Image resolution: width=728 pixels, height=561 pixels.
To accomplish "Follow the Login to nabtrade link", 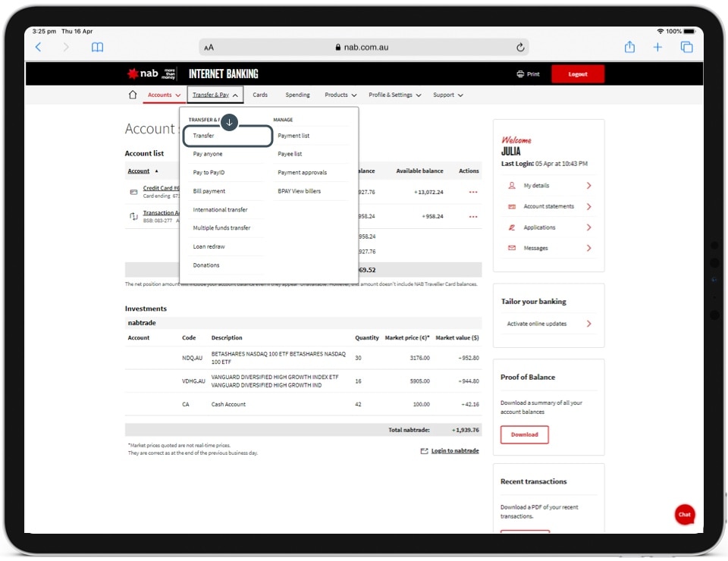I will [x=454, y=451].
